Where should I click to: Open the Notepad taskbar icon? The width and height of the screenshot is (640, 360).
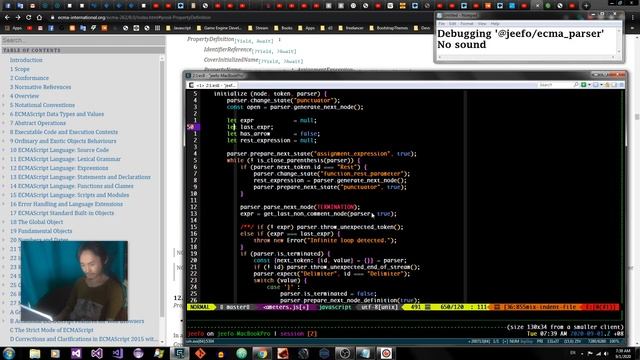(365, 353)
